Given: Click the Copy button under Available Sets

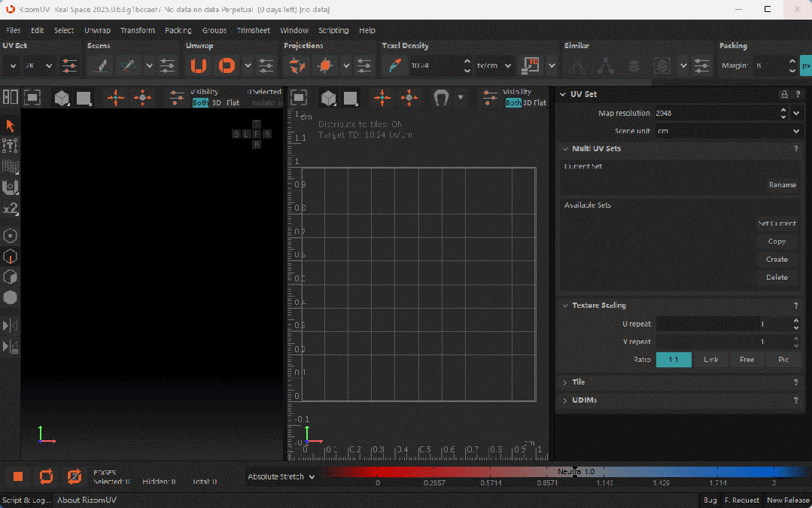Looking at the screenshot, I should tap(777, 242).
